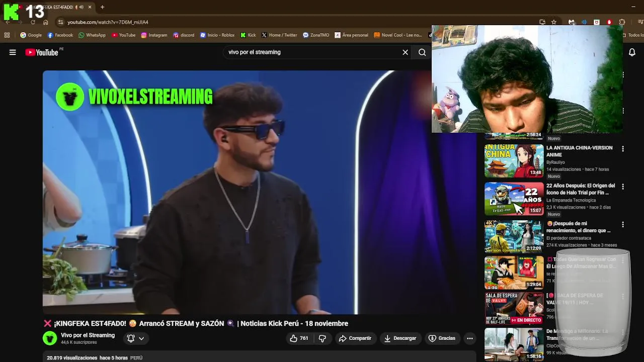
Task: Share the video via Compartir
Action: [355, 338]
